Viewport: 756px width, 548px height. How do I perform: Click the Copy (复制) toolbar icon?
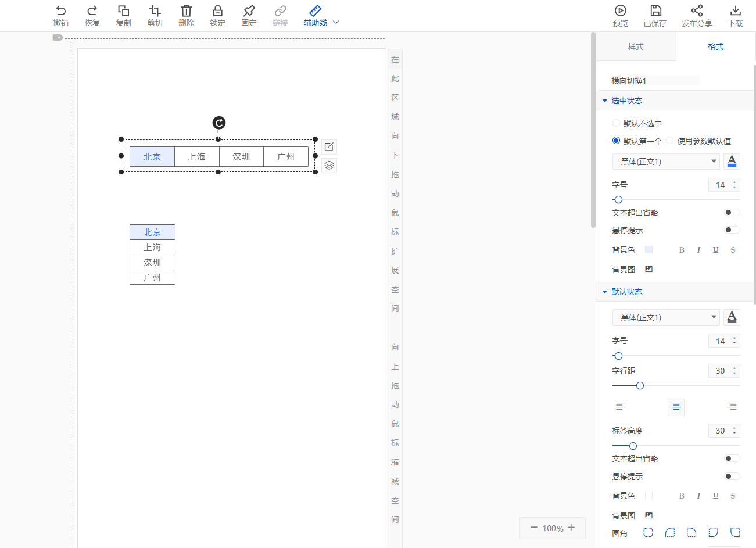click(123, 11)
